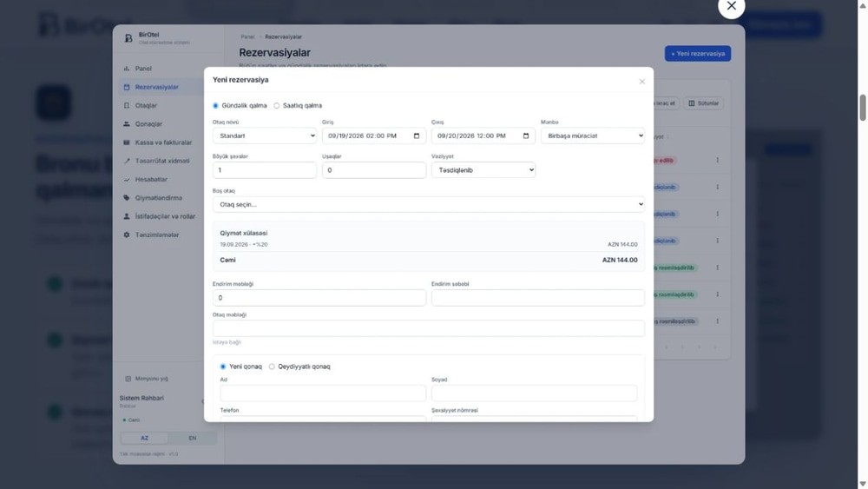Viewport: 868px width, 489px height.
Task: Open calendar picker in Çıxış field
Action: pos(526,135)
